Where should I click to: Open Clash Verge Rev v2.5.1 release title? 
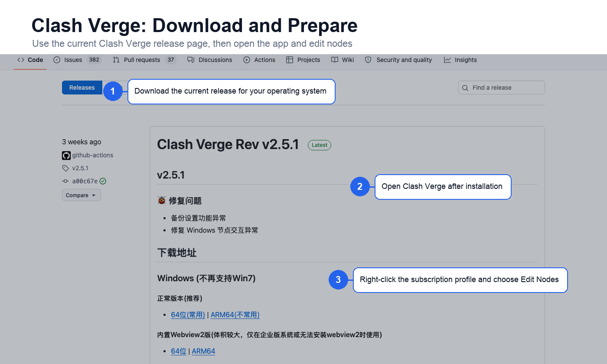(228, 145)
